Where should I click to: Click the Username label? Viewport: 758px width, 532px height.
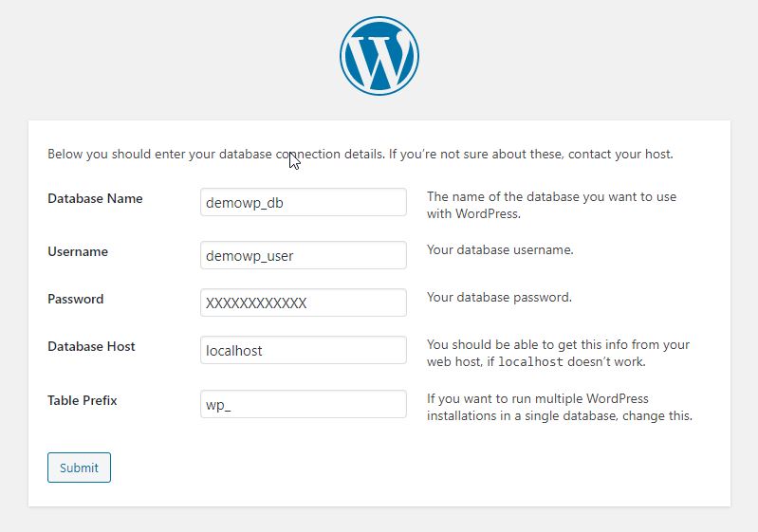tap(78, 251)
